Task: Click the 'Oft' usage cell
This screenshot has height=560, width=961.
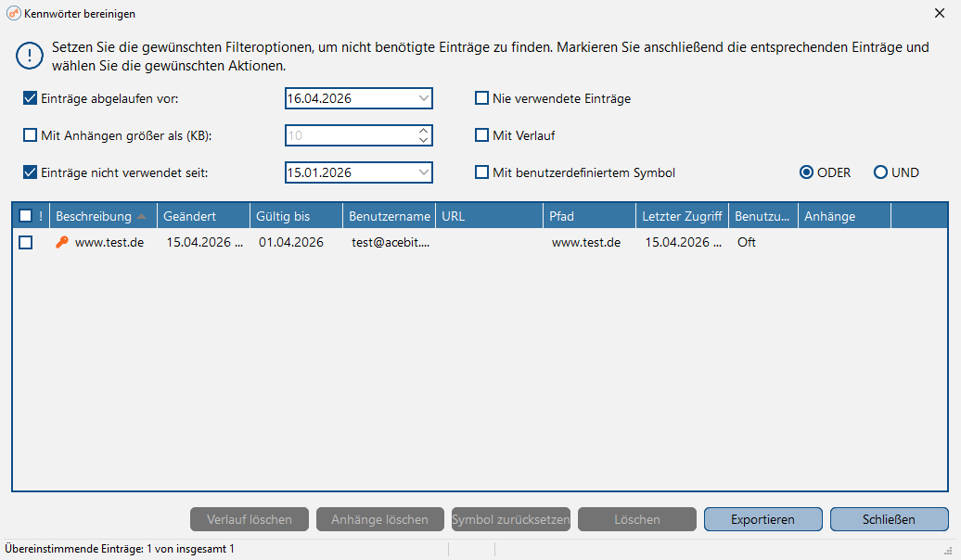Action: tap(747, 243)
